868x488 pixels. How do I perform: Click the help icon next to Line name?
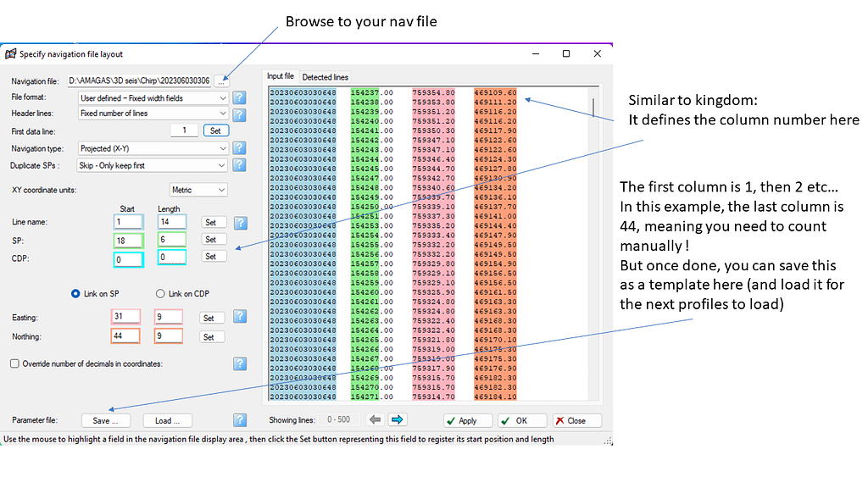[x=240, y=223]
